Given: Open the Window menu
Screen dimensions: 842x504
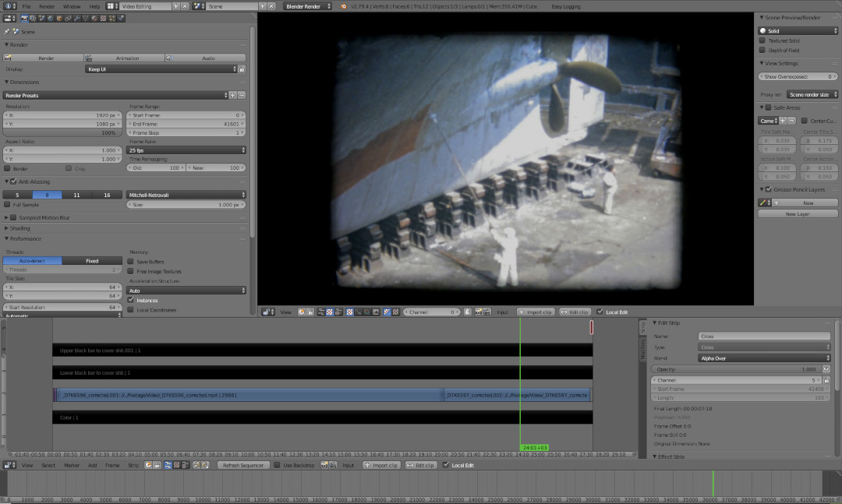Looking at the screenshot, I should (x=72, y=6).
